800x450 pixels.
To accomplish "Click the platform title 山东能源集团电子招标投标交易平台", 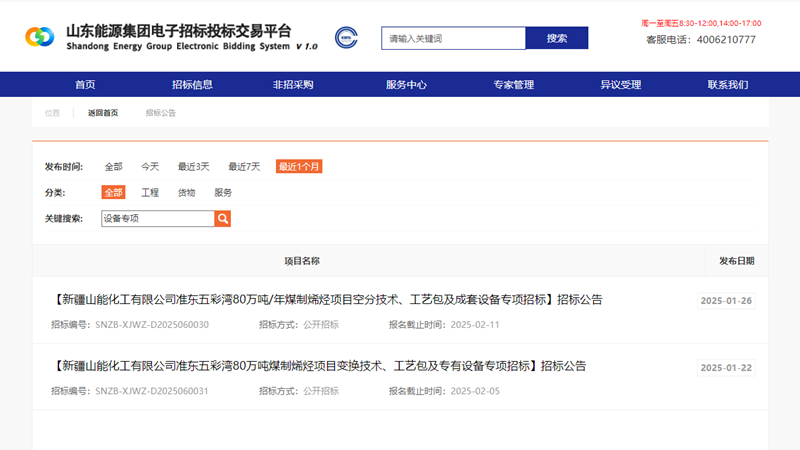I will pyautogui.click(x=179, y=31).
